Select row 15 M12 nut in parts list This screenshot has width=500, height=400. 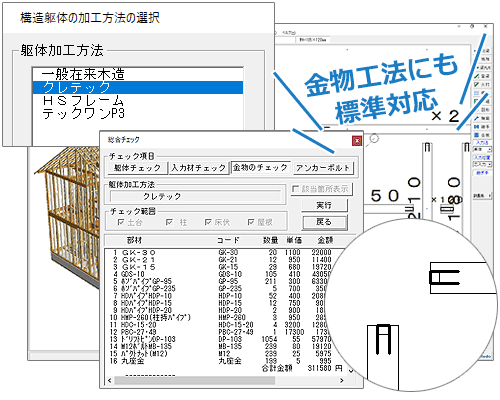click(222, 354)
